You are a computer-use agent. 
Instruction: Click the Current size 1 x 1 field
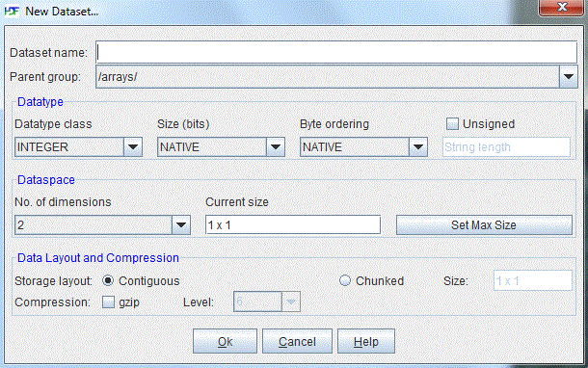click(x=293, y=224)
